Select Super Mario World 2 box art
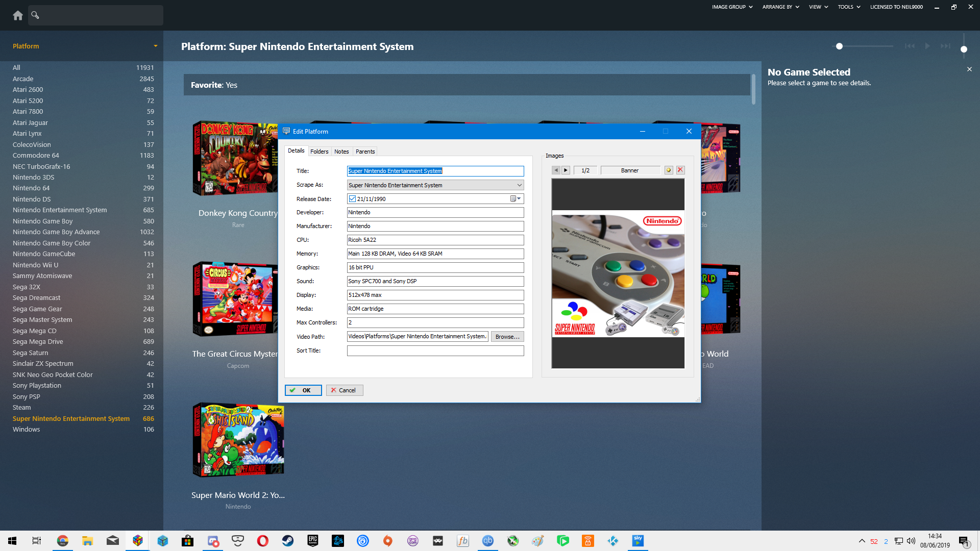 (x=238, y=440)
